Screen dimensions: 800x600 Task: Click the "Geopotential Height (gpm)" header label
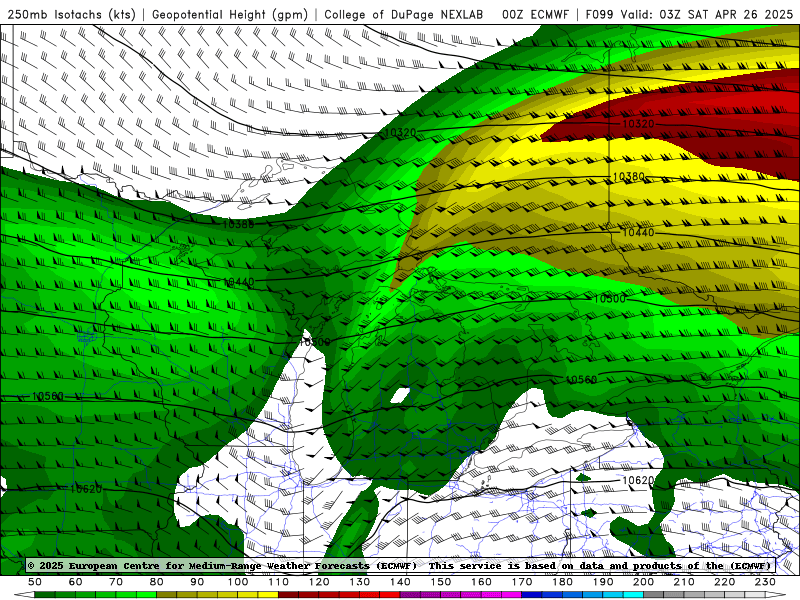click(230, 15)
